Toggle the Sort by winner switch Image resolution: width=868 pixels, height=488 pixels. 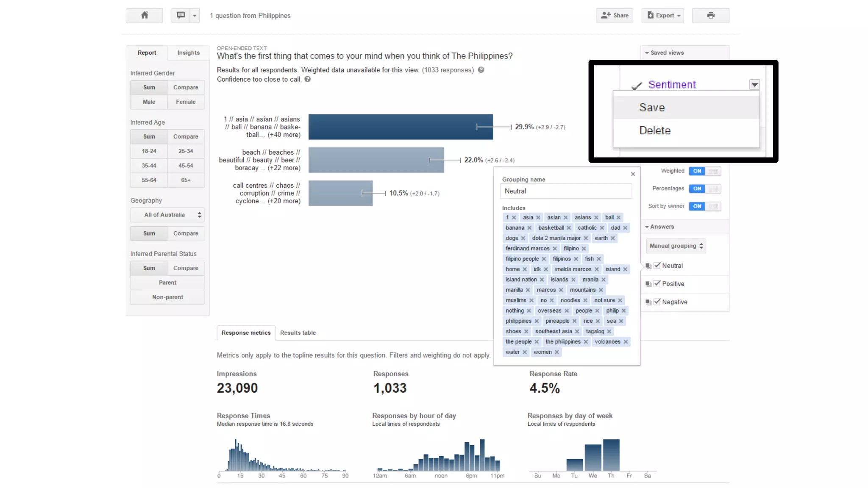704,206
